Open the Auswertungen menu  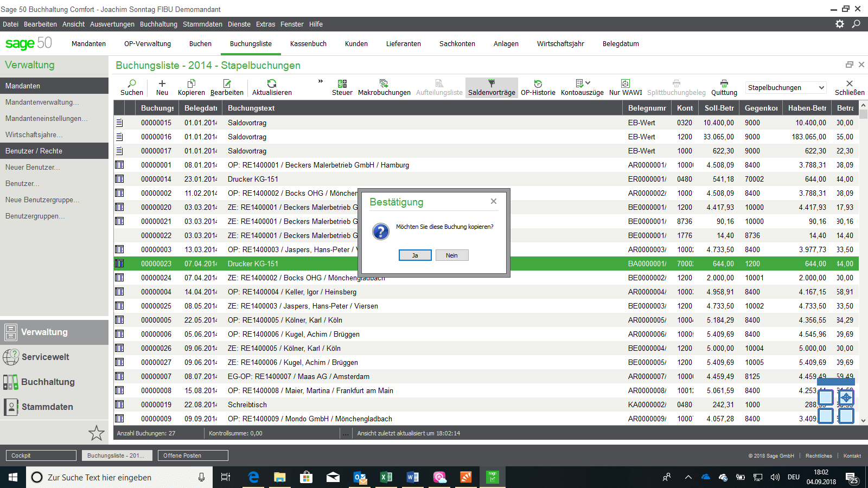click(112, 24)
